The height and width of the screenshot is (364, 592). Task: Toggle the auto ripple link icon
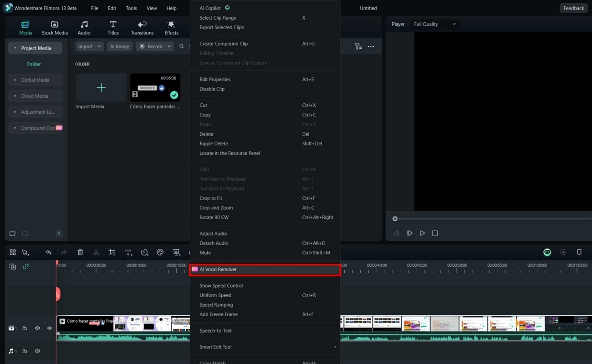click(x=26, y=267)
